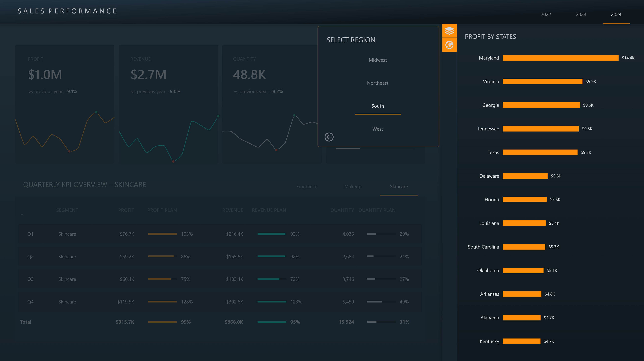Select the Midwest region option
Image resolution: width=644 pixels, height=361 pixels.
coord(377,60)
